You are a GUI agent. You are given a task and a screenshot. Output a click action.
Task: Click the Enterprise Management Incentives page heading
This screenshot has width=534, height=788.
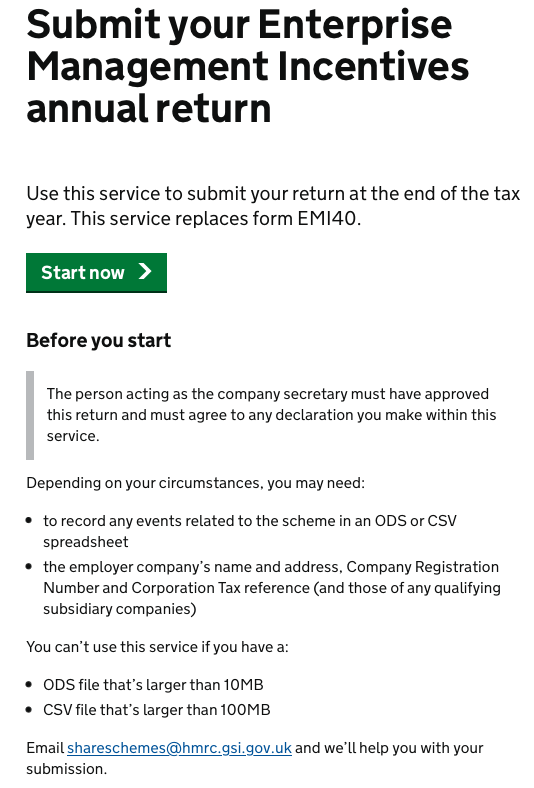(x=248, y=66)
